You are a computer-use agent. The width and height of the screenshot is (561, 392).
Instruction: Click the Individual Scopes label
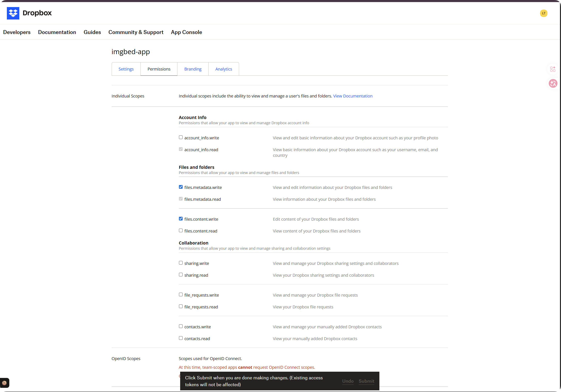(x=128, y=96)
